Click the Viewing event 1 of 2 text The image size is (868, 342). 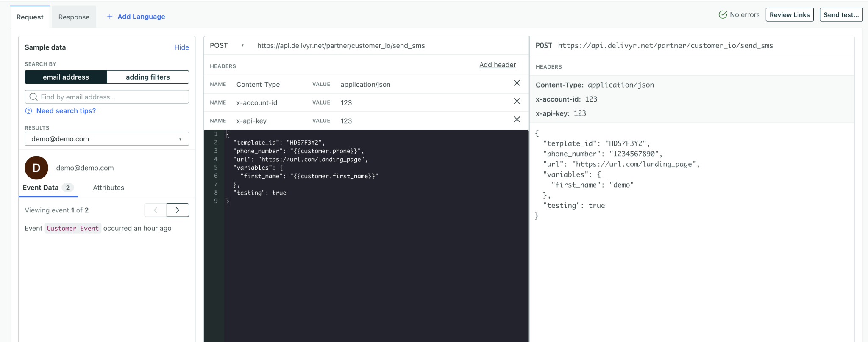(56, 210)
